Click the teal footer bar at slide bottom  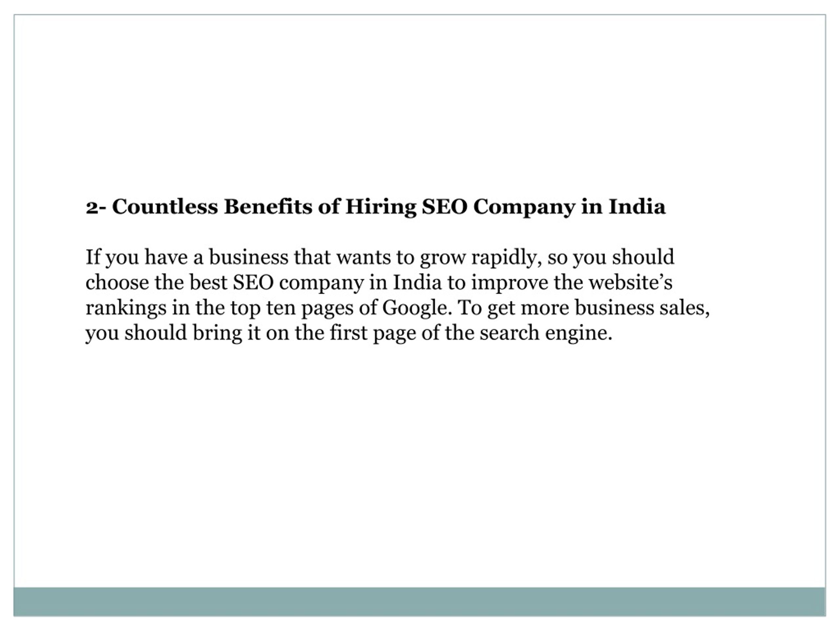(420, 602)
